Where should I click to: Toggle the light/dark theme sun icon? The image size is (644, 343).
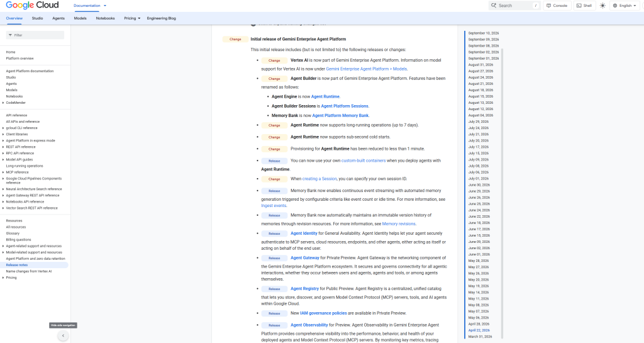pos(602,6)
